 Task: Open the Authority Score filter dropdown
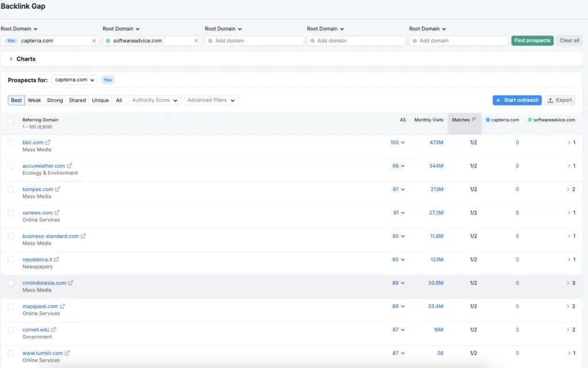155,100
